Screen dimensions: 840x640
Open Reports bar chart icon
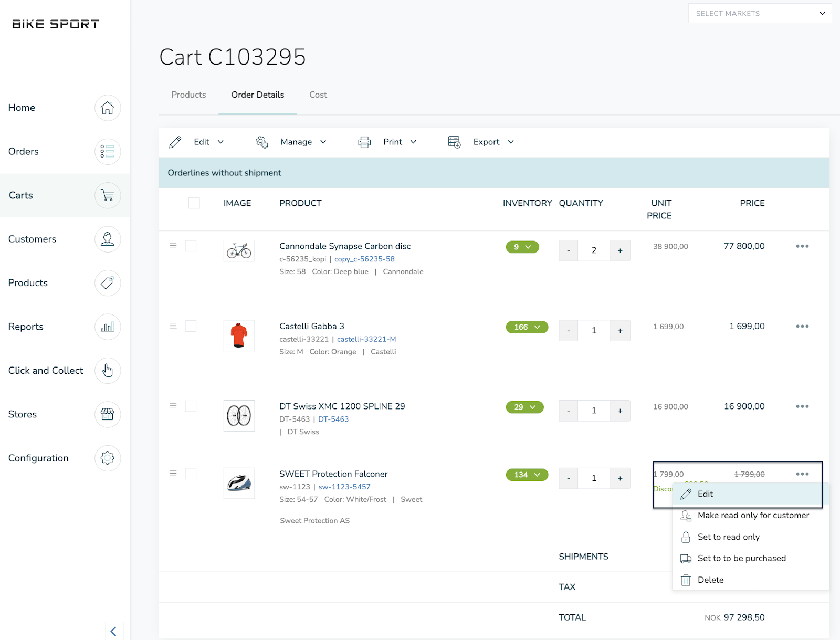[x=108, y=327]
